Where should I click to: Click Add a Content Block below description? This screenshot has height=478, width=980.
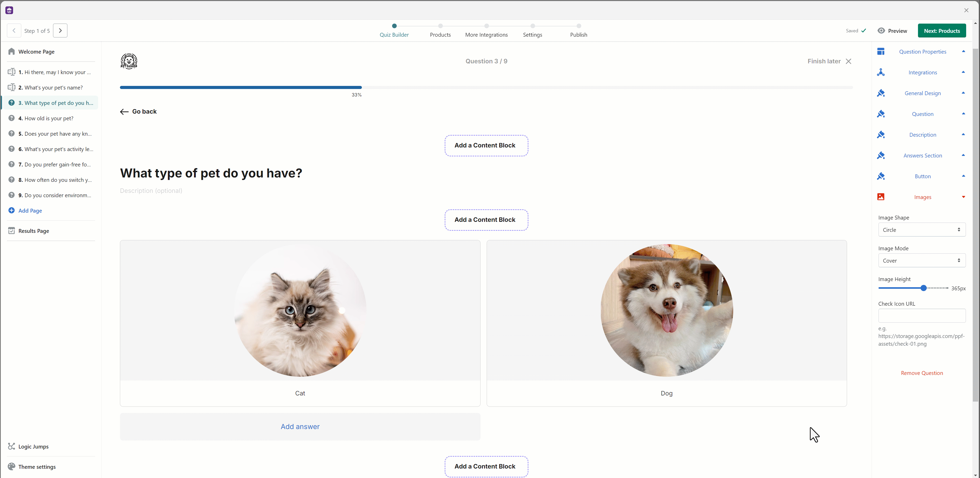(x=486, y=220)
